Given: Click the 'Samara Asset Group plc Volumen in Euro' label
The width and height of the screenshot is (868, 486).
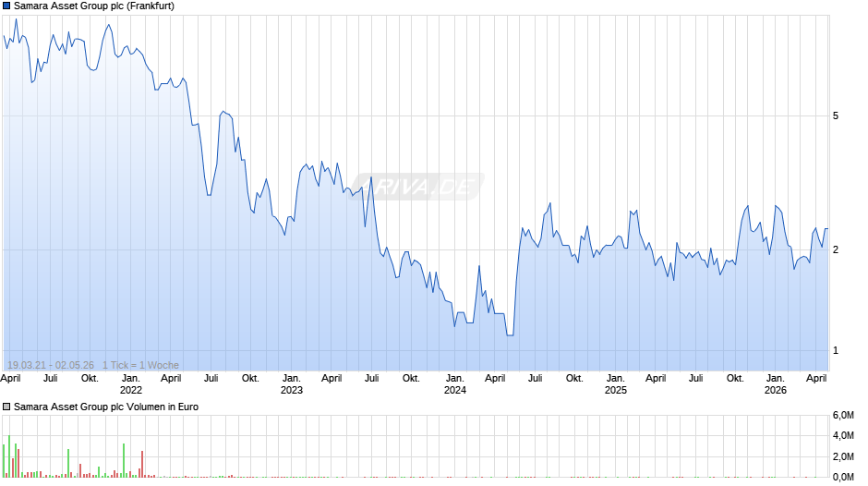Looking at the screenshot, I should [106, 407].
